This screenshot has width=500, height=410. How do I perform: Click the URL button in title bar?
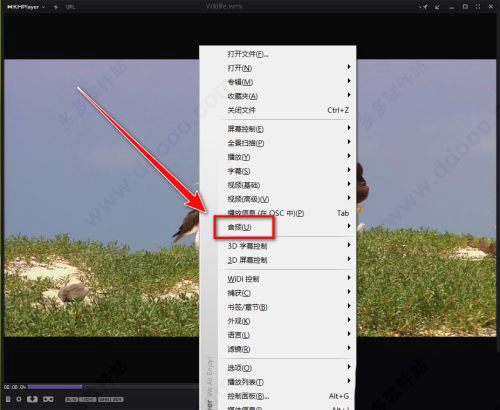pyautogui.click(x=70, y=7)
